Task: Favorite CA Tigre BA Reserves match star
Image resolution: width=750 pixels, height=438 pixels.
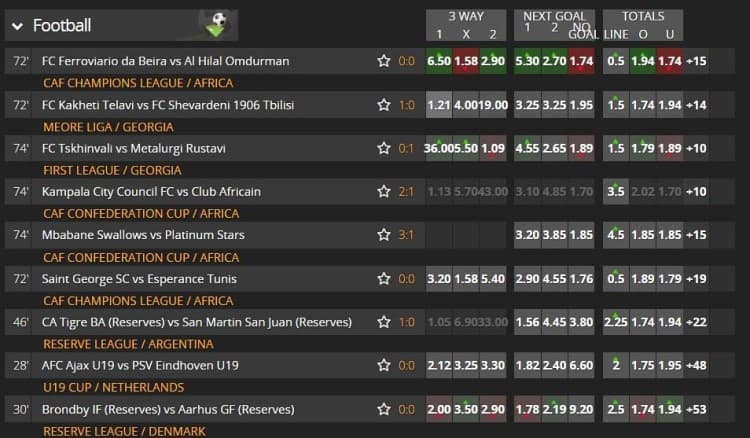Action: 384,322
